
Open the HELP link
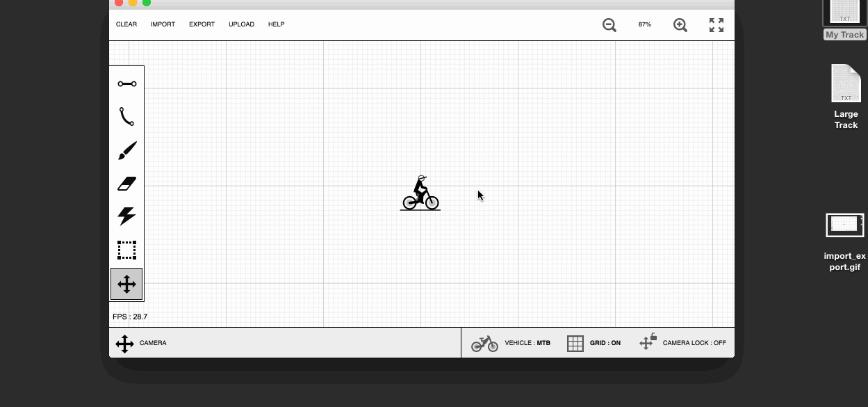pos(276,24)
